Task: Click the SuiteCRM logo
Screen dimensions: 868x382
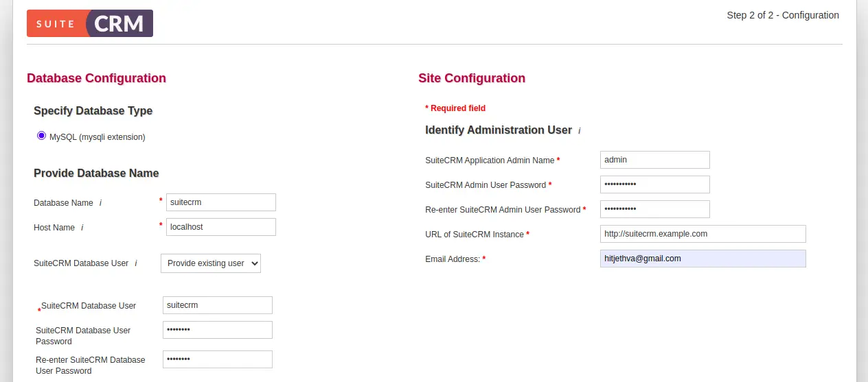Action: [90, 23]
